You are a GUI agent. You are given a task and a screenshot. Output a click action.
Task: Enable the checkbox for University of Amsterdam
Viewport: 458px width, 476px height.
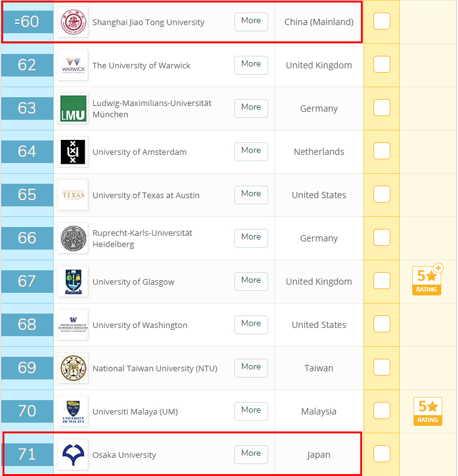tap(382, 151)
